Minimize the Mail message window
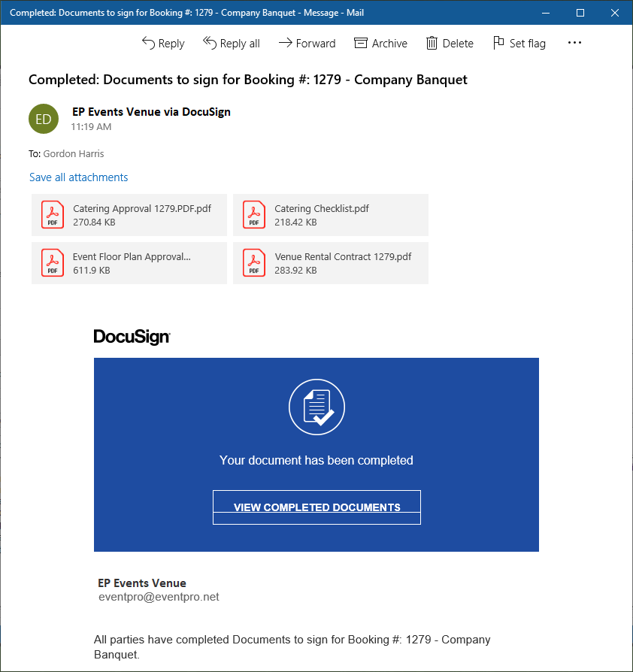The width and height of the screenshot is (633, 672). [546, 13]
